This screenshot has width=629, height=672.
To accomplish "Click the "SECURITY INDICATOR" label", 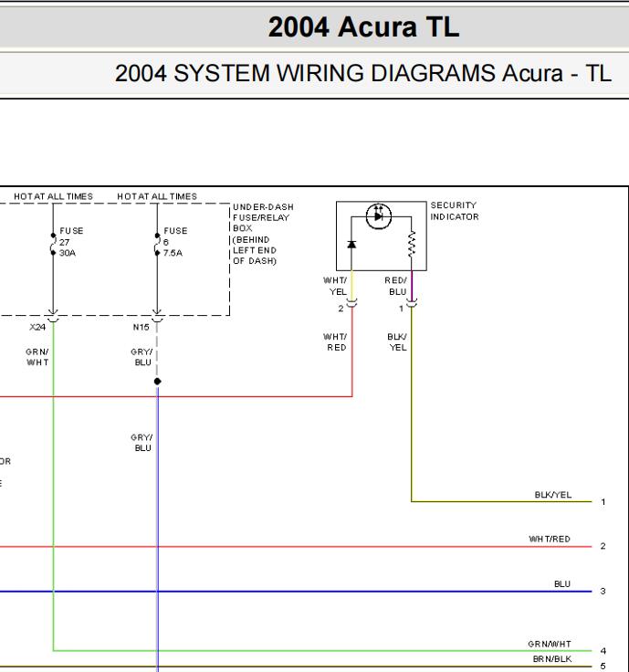I will tap(455, 211).
